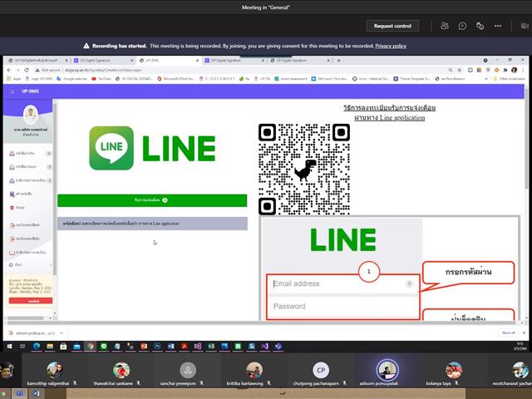
Task: Switch to the first browser tab with PDF
Action: tap(36, 61)
